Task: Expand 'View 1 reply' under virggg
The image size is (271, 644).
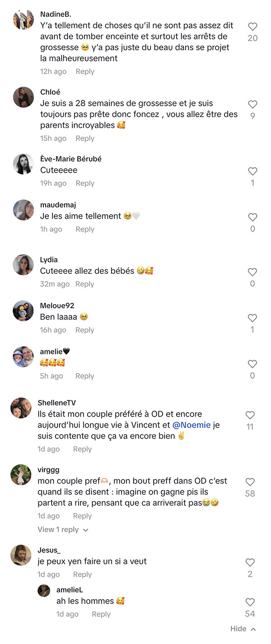Action: (63, 530)
